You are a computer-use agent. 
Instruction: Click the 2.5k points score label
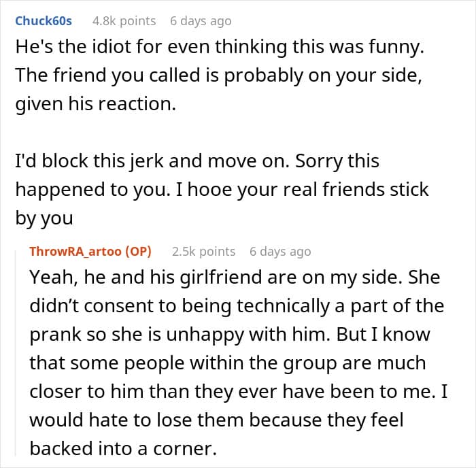204,252
